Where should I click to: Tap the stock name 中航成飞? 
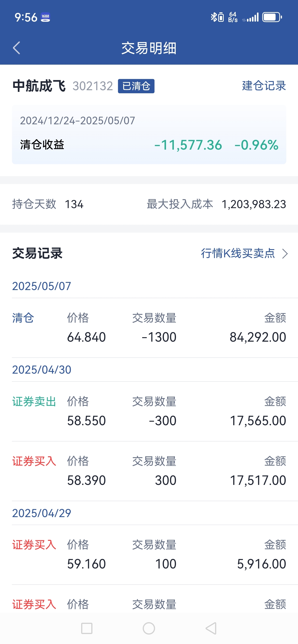coord(39,86)
